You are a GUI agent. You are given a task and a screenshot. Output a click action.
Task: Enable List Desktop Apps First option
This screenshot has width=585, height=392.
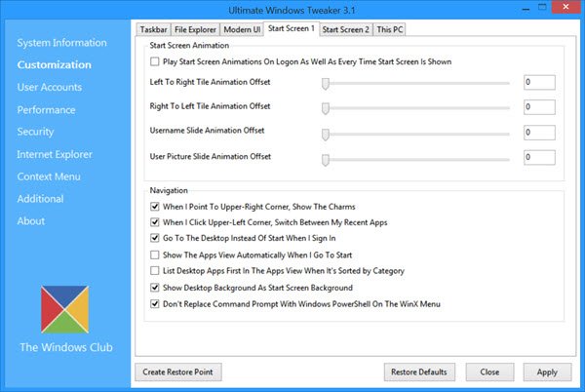(154, 270)
